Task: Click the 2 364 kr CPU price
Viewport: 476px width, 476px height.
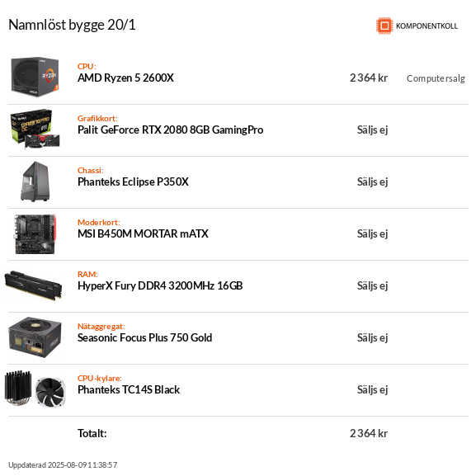Action: [369, 78]
